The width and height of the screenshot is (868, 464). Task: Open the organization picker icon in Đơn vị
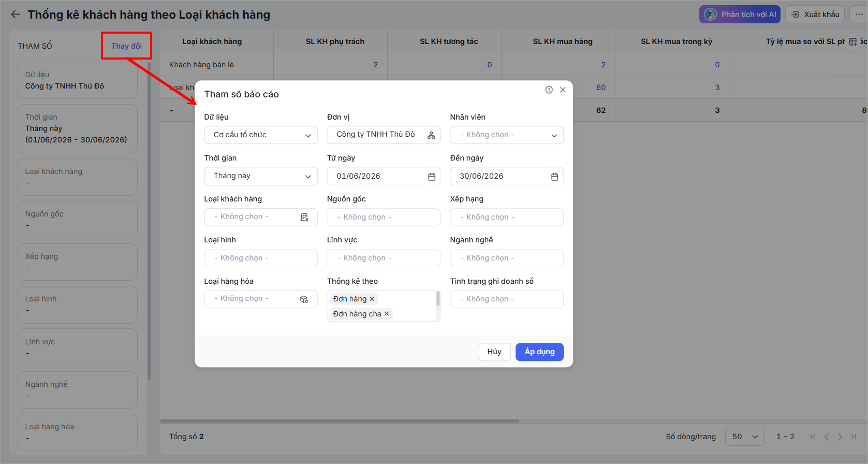coord(431,135)
